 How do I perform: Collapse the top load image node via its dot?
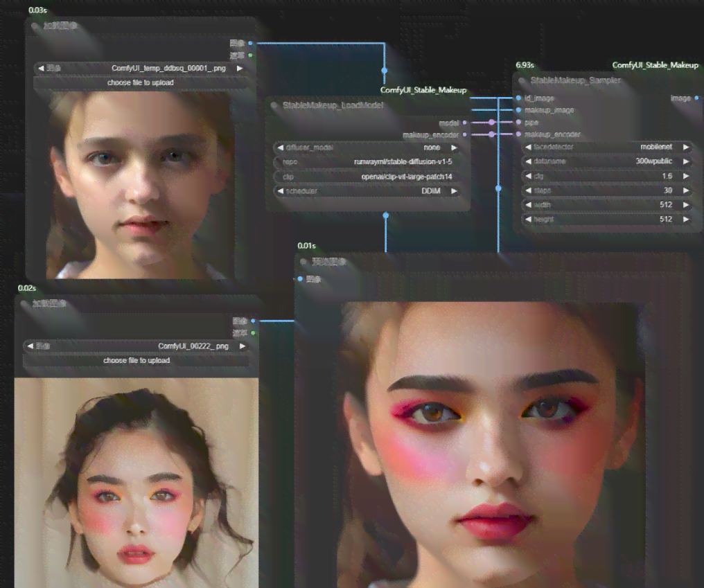tap(35, 26)
